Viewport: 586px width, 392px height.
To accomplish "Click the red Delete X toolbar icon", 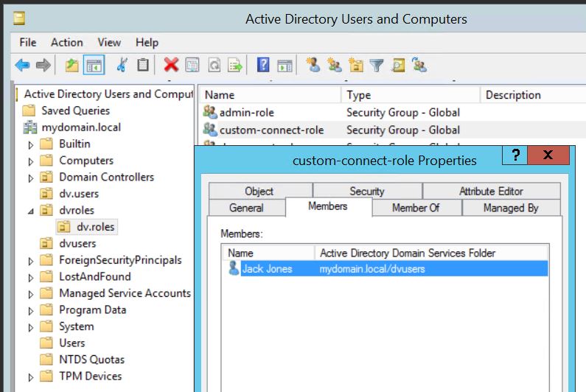I will (171, 66).
